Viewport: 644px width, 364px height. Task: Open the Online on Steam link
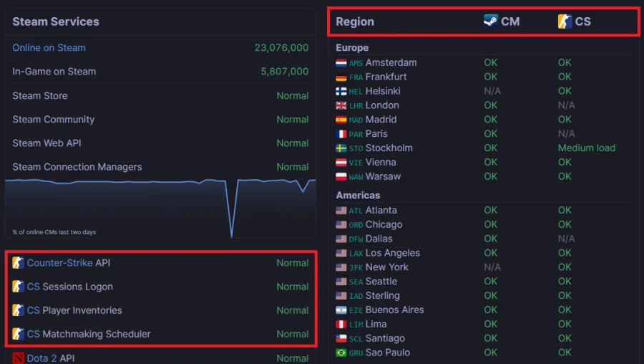[49, 48]
